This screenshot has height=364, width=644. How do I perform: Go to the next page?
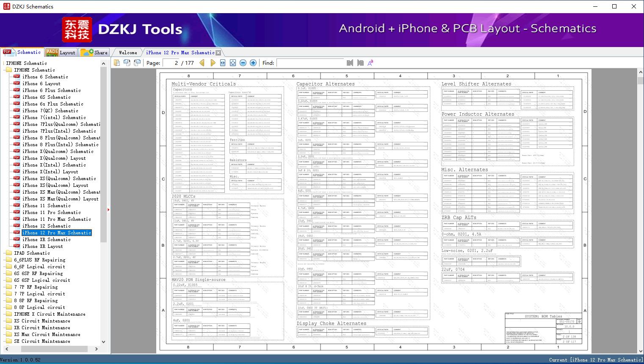[x=213, y=63]
